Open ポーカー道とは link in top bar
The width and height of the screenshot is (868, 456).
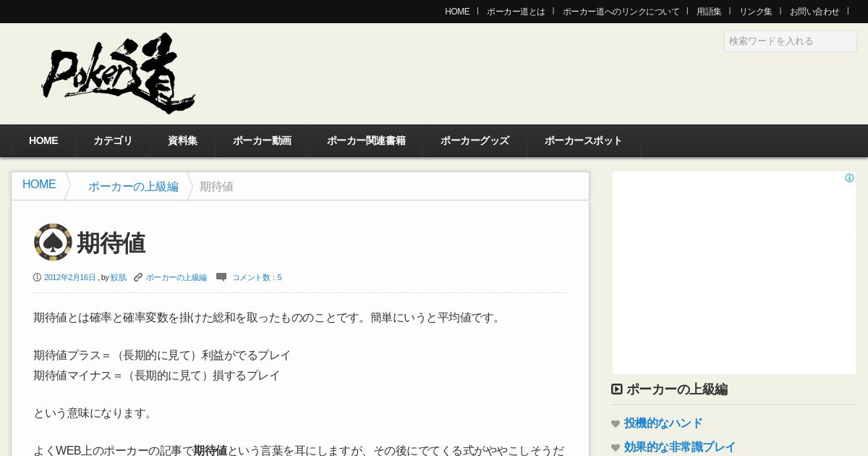click(x=516, y=12)
